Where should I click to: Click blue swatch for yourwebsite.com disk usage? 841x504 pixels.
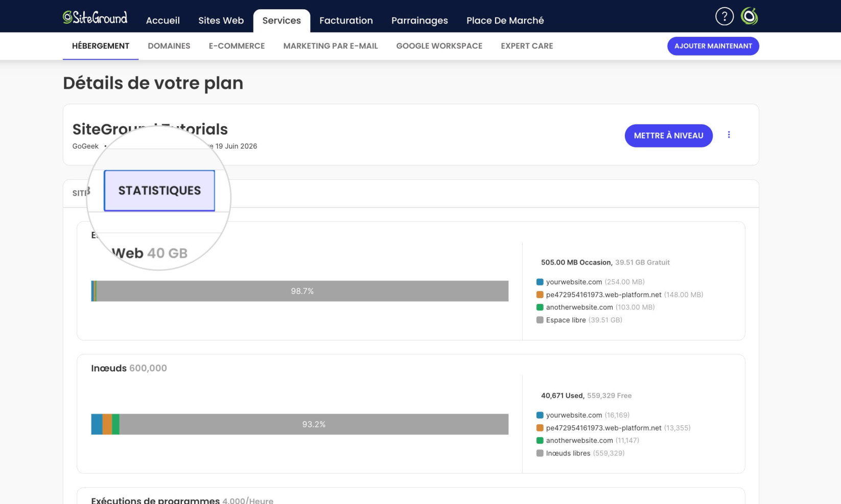point(540,282)
